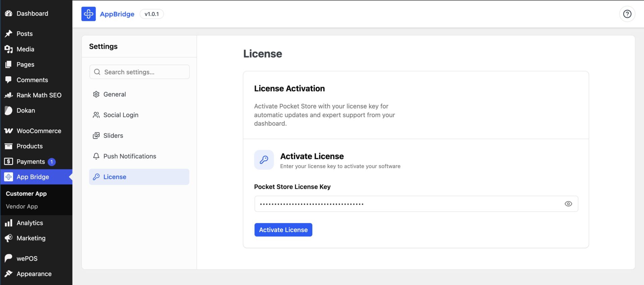Open Sliders settings
Image resolution: width=644 pixels, height=285 pixels.
pos(139,136)
